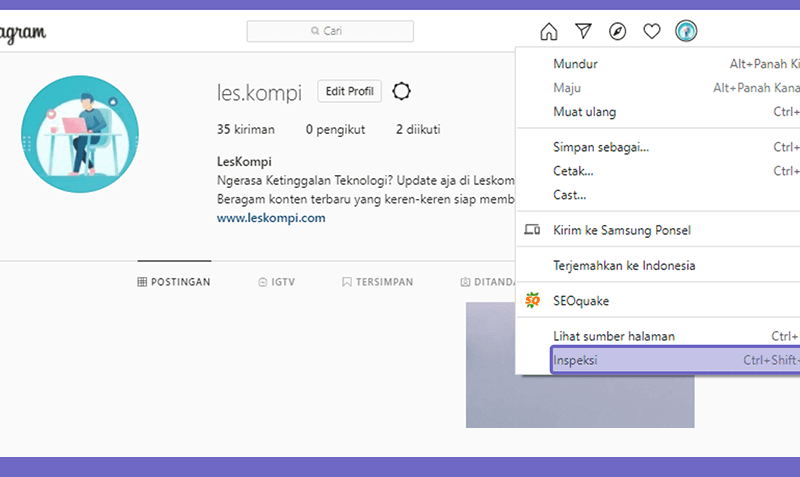Select Lihat sumber halaman
The height and width of the screenshot is (477, 800).
pos(658,336)
